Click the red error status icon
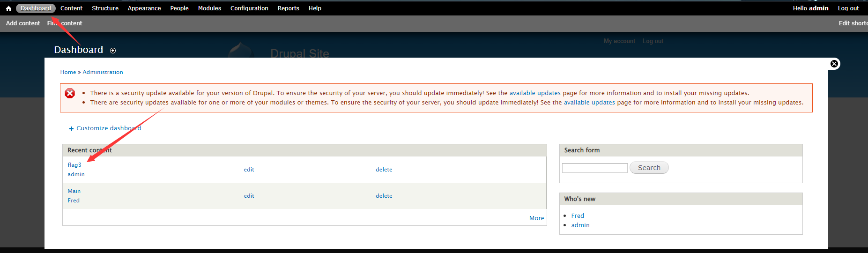 click(70, 93)
